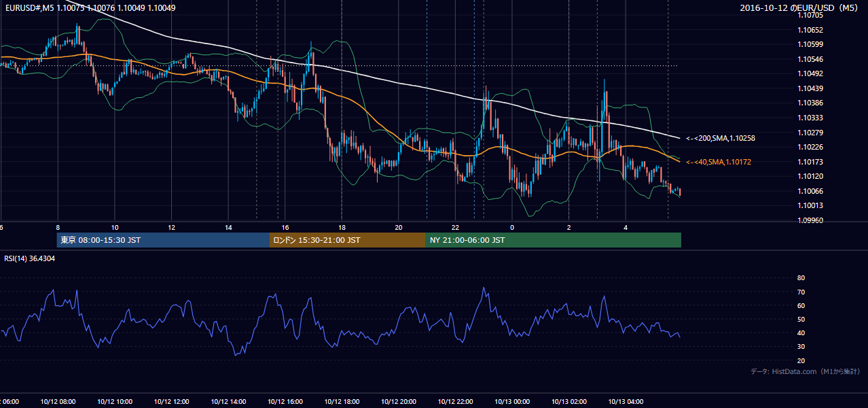The width and height of the screenshot is (868, 408).
Task: Click the 1.10333 price axis label
Action: (811, 118)
